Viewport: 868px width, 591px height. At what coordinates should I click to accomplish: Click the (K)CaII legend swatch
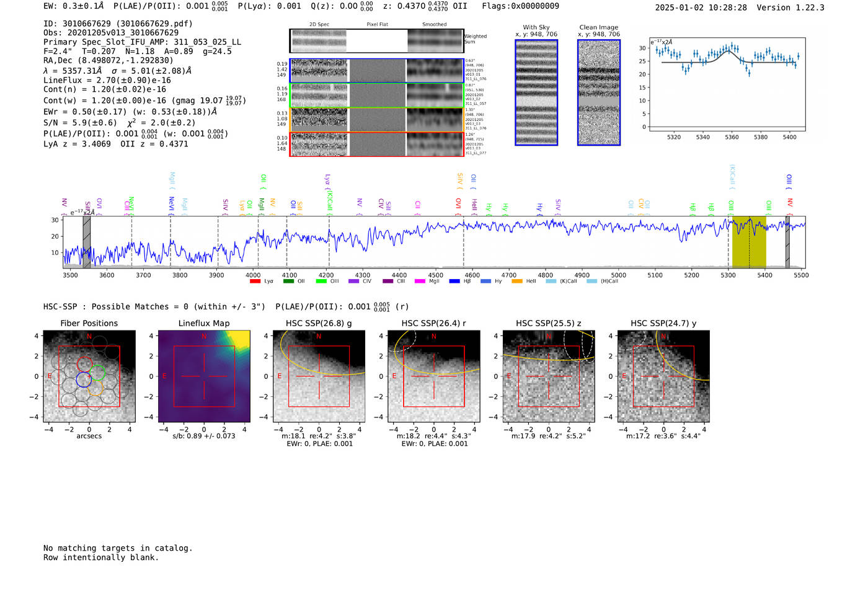coord(551,282)
